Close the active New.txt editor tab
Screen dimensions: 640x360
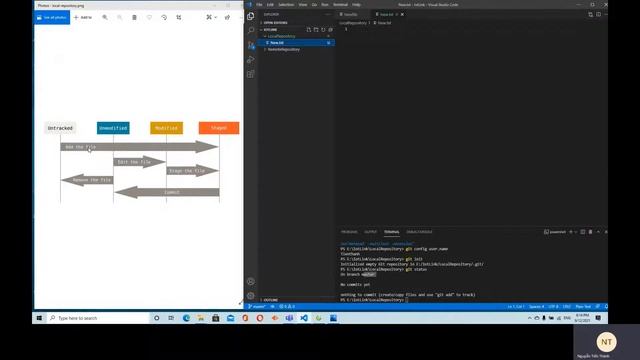(402, 14)
